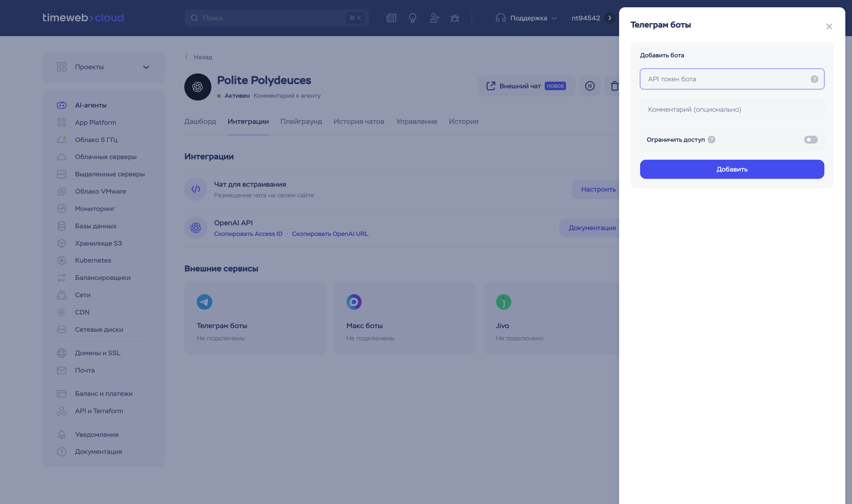Open the Макс боты card

coord(405,318)
